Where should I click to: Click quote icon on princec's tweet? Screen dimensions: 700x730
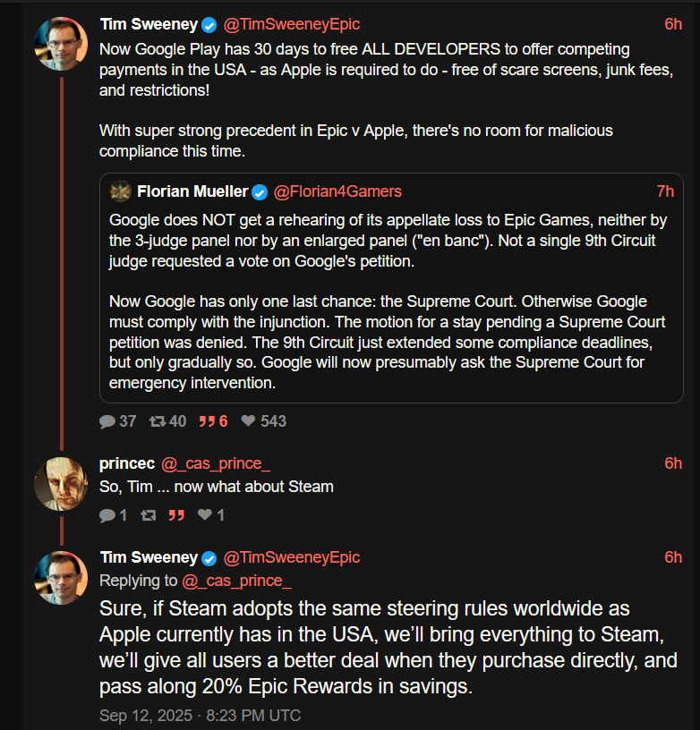pos(176,515)
